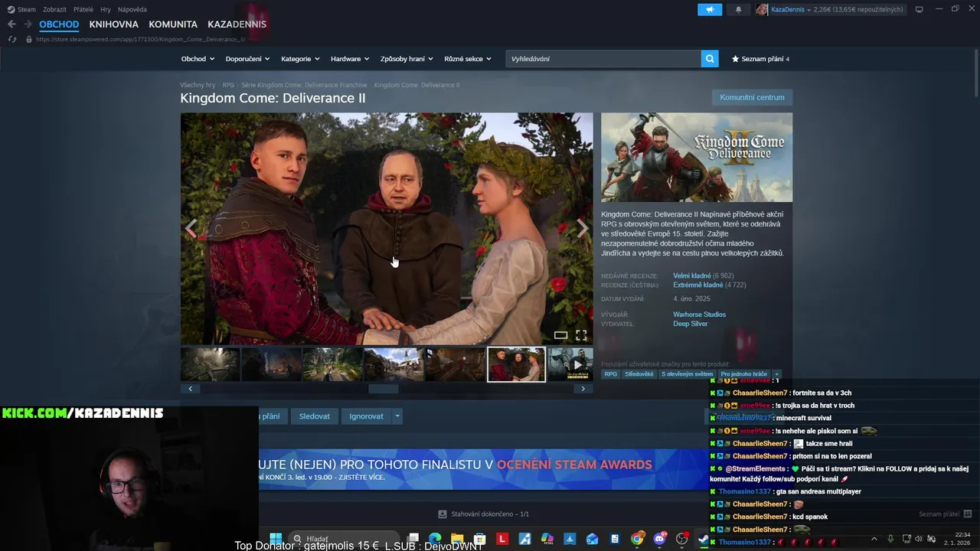Open the Nápověda menu
The image size is (980, 551).
(132, 9)
